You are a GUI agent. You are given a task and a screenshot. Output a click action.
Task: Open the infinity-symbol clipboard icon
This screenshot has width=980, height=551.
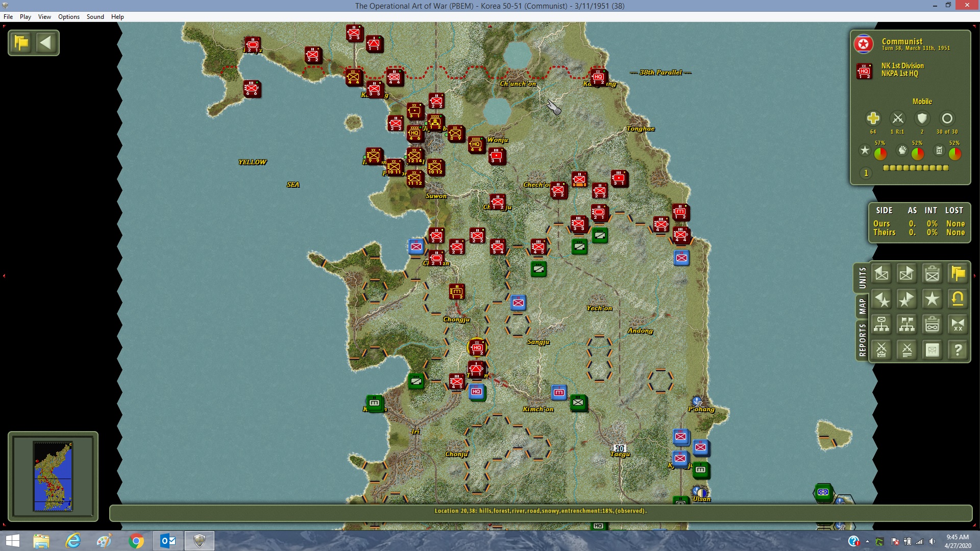pyautogui.click(x=933, y=324)
